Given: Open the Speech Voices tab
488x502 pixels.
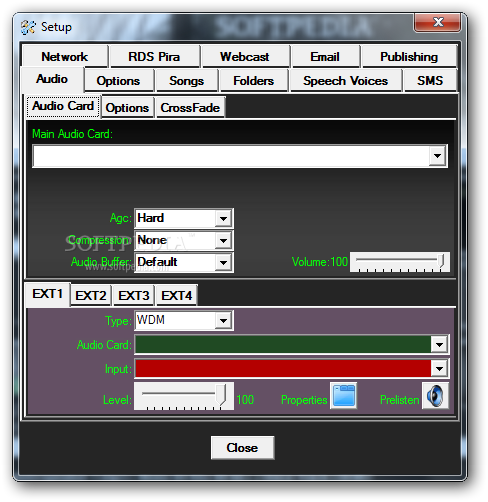Looking at the screenshot, I should tap(345, 81).
